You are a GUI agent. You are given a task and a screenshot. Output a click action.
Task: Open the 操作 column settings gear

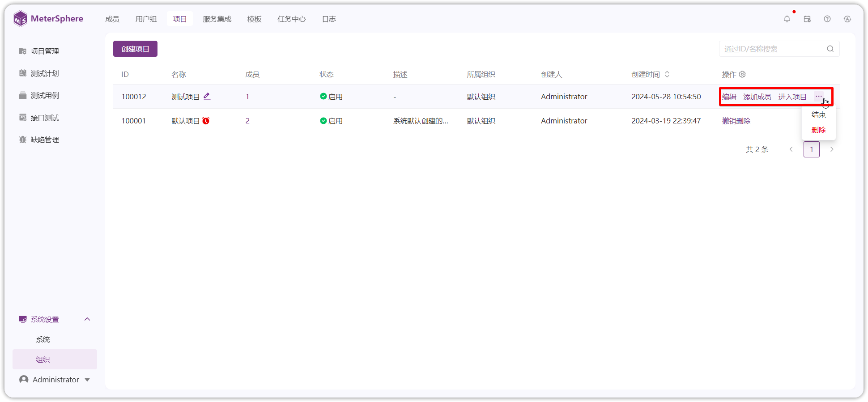pos(742,74)
